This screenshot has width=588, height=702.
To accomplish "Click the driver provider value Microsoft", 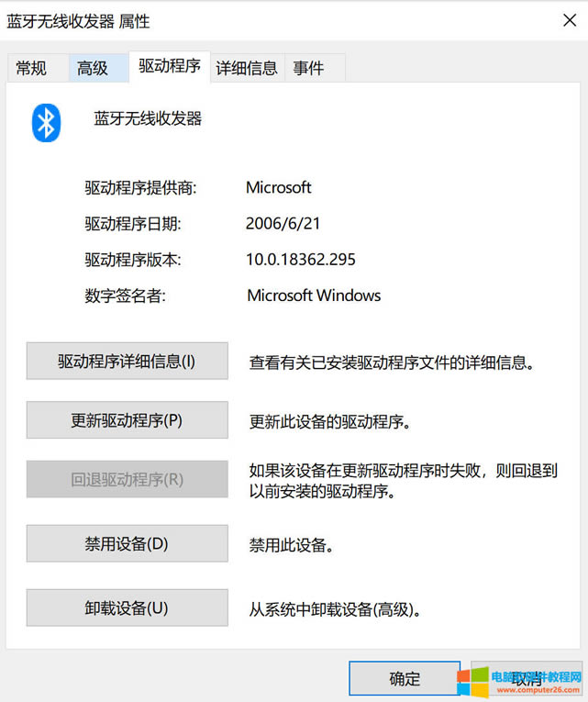I will (x=279, y=187).
